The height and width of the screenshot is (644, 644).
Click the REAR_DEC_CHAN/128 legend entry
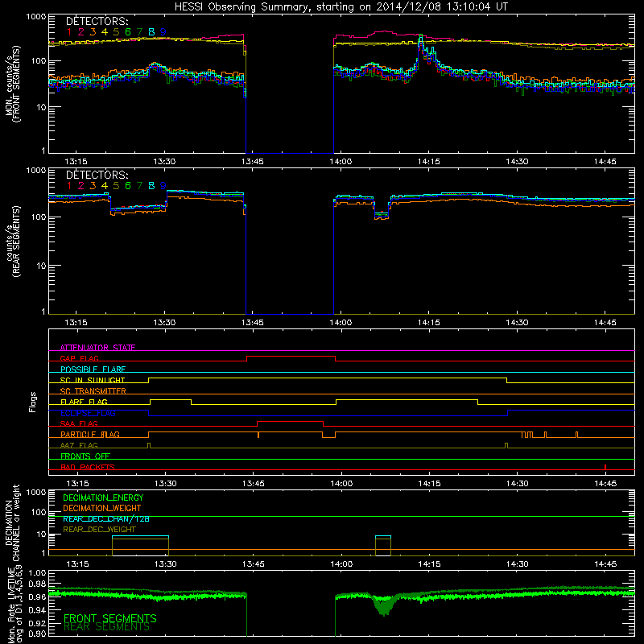[106, 518]
